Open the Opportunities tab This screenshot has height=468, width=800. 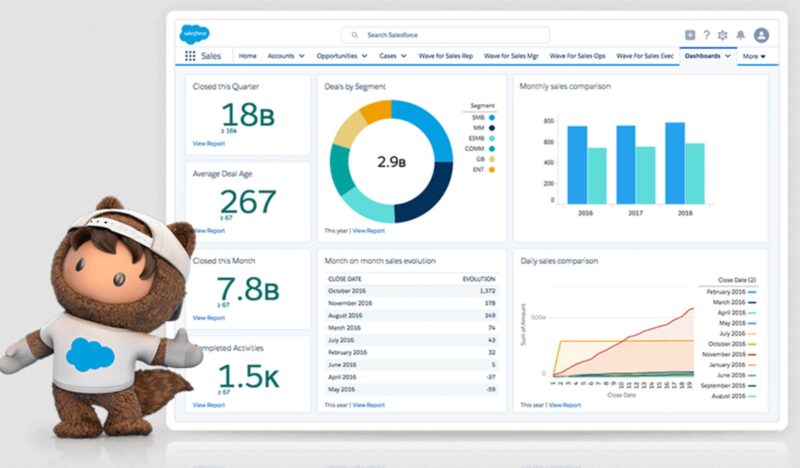pyautogui.click(x=337, y=56)
